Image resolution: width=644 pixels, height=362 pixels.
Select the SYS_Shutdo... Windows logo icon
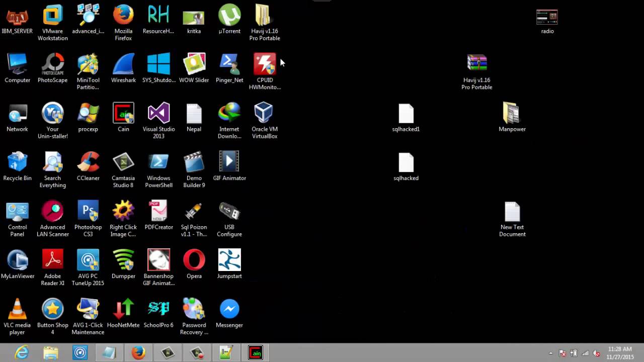[x=158, y=69]
